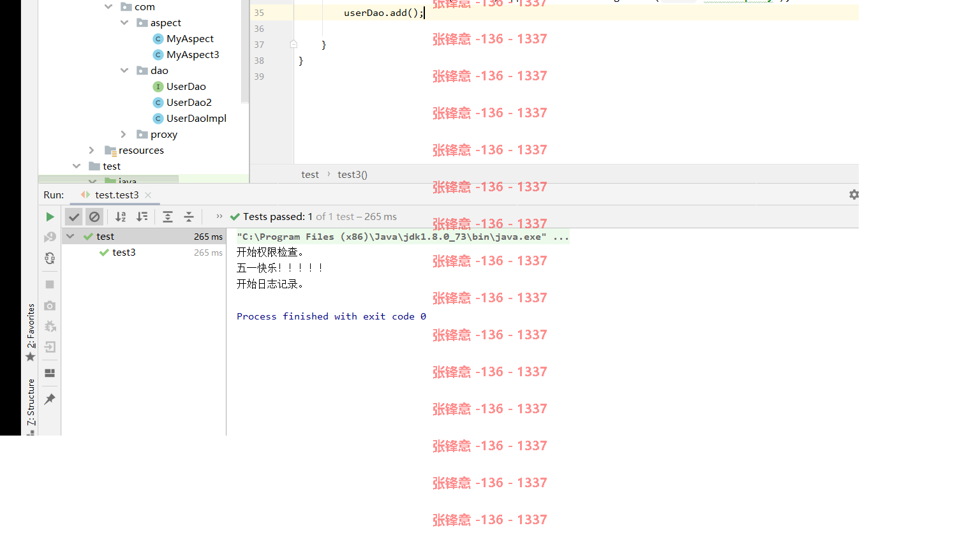The image size is (980, 551).
Task: Sort test results by duration
Action: coord(142,217)
